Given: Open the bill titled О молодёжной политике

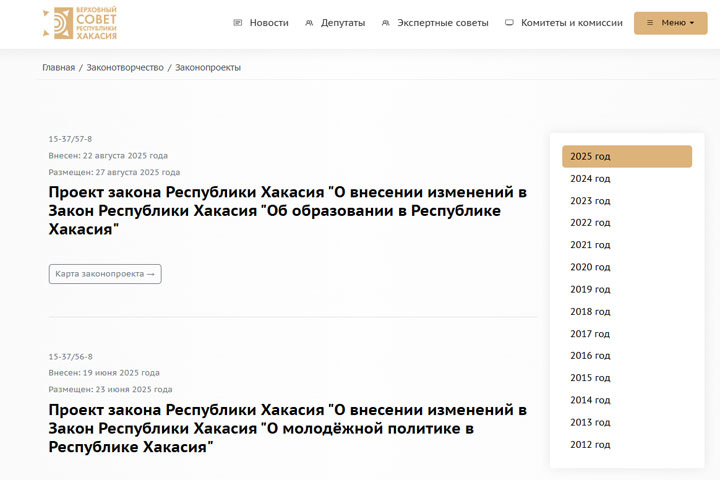Looking at the screenshot, I should (x=287, y=428).
